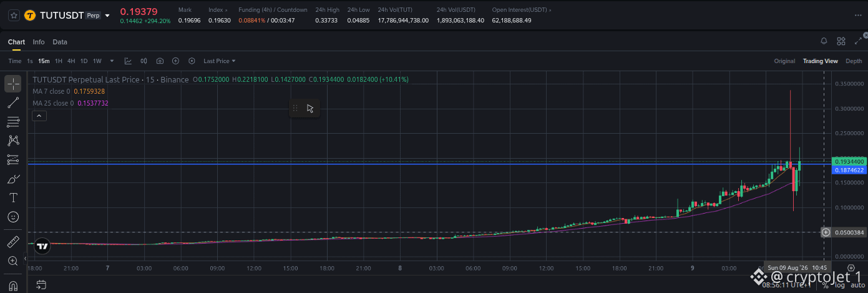
Task: Open the Fibonacci retracement tool group
Action: 13,121
